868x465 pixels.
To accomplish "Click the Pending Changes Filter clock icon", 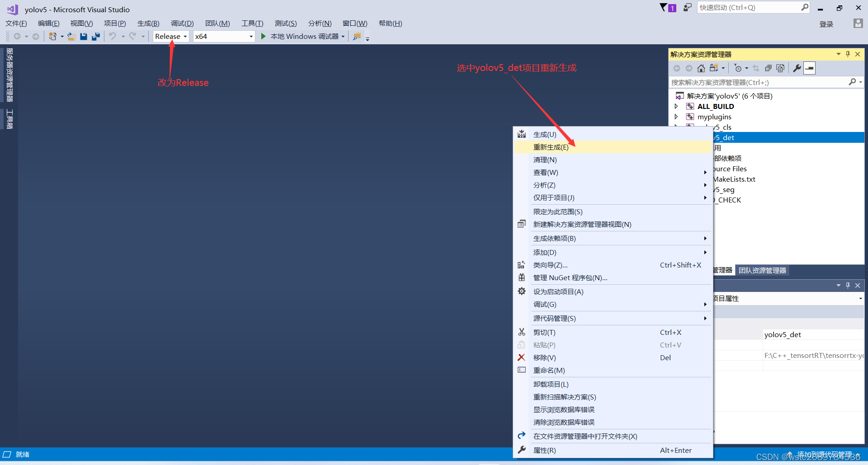I will click(738, 68).
